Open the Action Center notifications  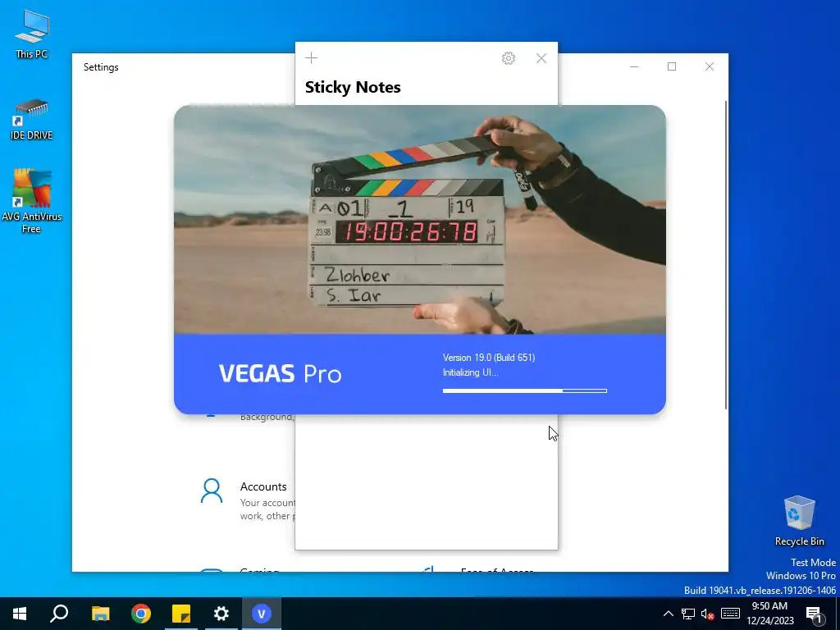815,614
